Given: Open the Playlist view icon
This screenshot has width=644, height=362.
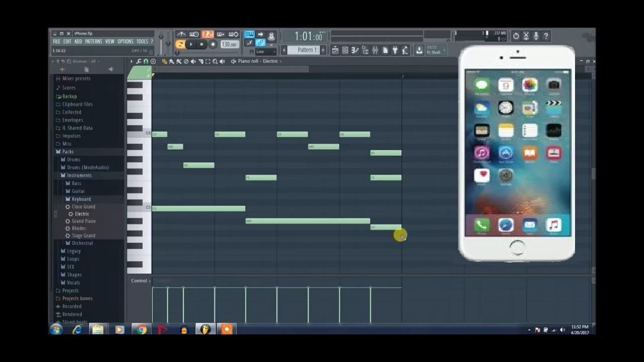Looking at the screenshot, I should (x=335, y=50).
